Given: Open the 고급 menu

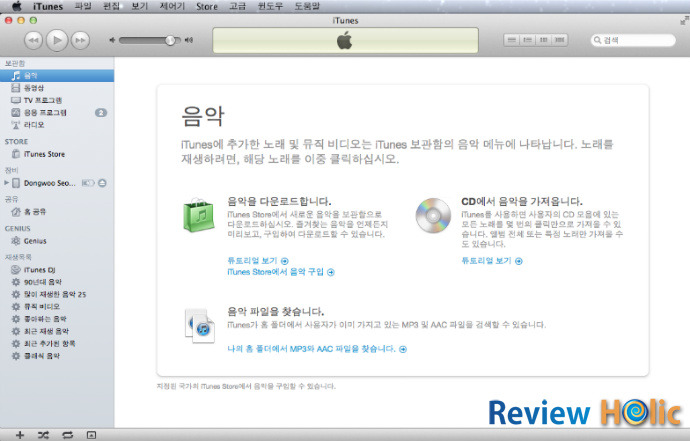Looking at the screenshot, I should pos(238,6).
